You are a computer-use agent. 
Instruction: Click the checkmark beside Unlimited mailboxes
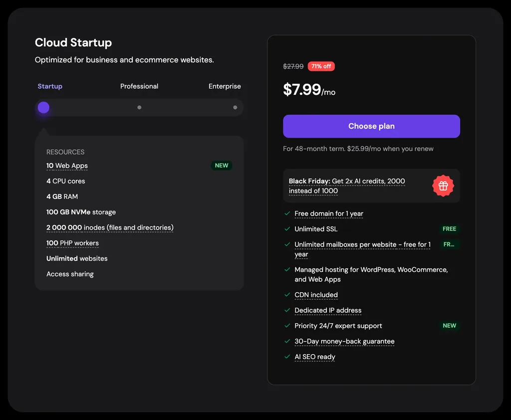tap(287, 244)
